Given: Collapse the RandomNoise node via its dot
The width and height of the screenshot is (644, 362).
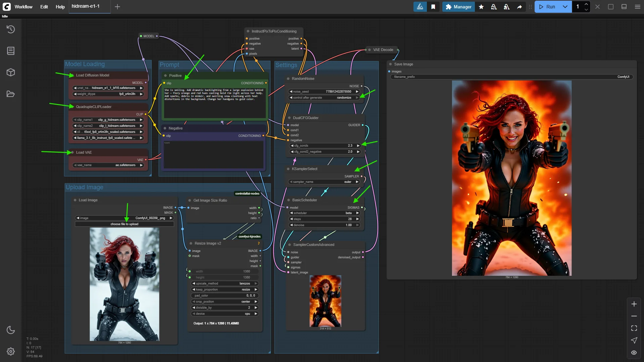Looking at the screenshot, I should coord(288,79).
